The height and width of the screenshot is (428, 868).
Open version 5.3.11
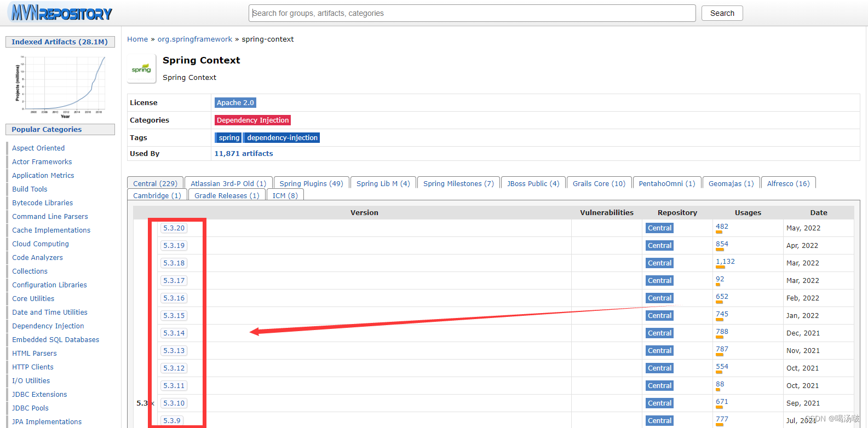coord(174,386)
